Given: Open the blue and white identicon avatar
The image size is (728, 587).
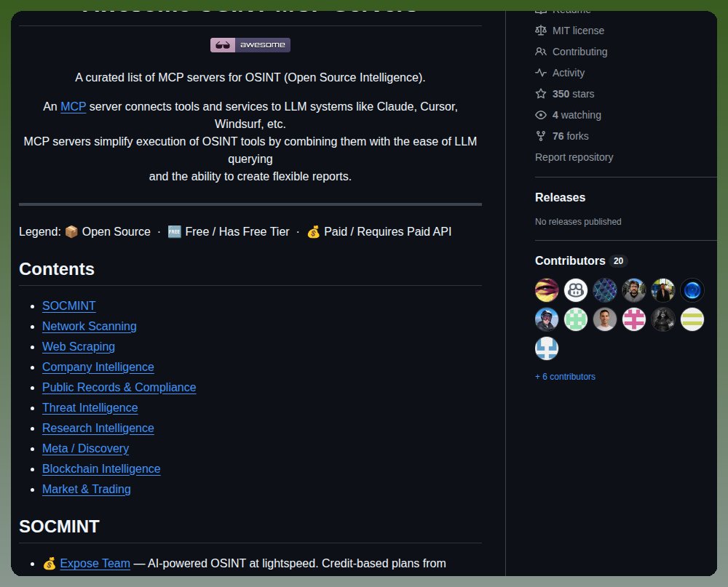Looking at the screenshot, I should click(547, 348).
